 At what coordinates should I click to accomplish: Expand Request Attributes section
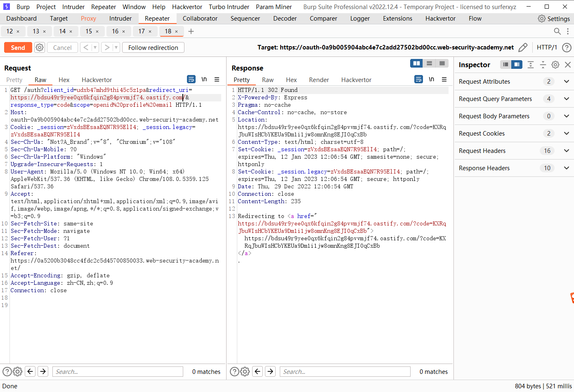(567, 81)
